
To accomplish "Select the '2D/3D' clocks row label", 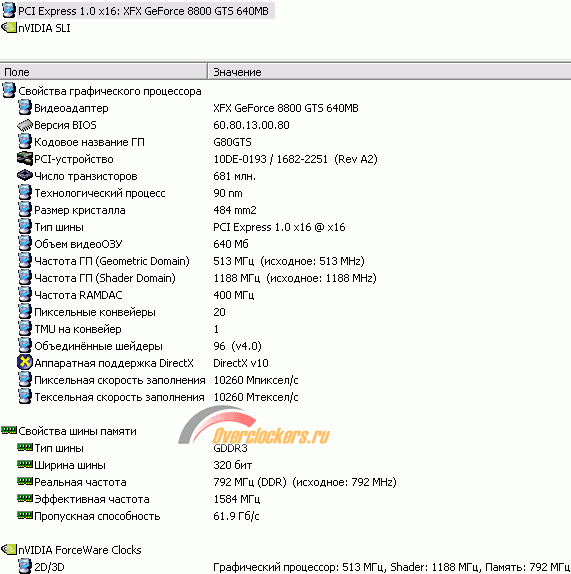I will tap(49, 567).
